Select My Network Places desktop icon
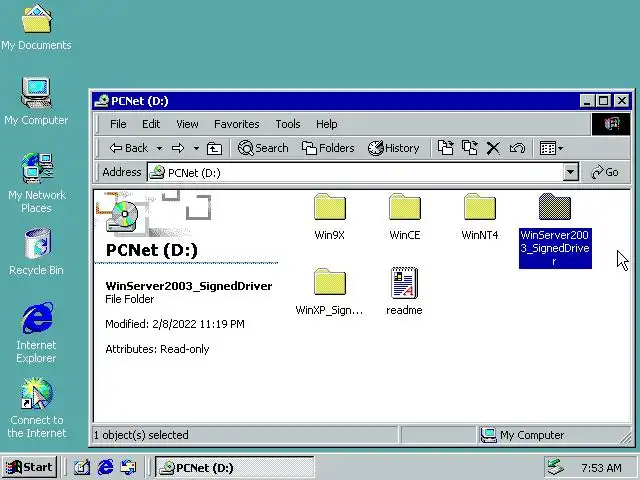640x480 pixels. (x=37, y=183)
